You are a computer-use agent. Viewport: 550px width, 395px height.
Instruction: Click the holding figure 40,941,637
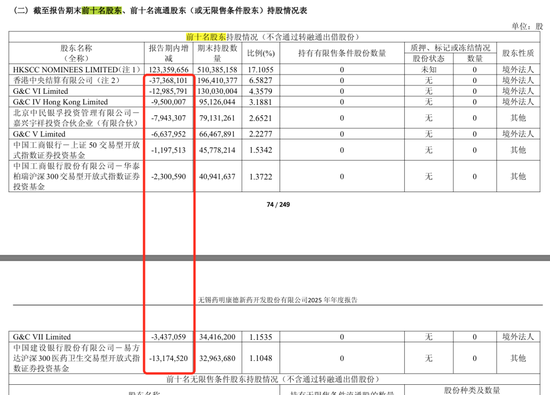217,176
